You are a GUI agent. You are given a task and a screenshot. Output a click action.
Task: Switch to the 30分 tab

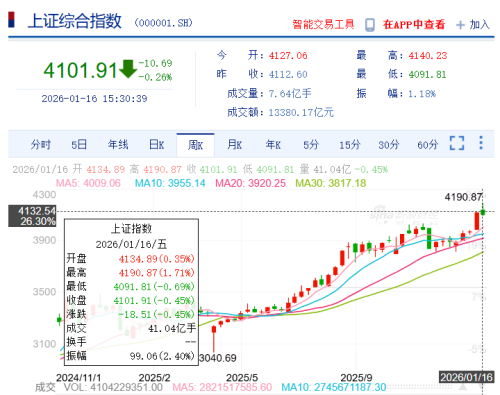tap(389, 145)
